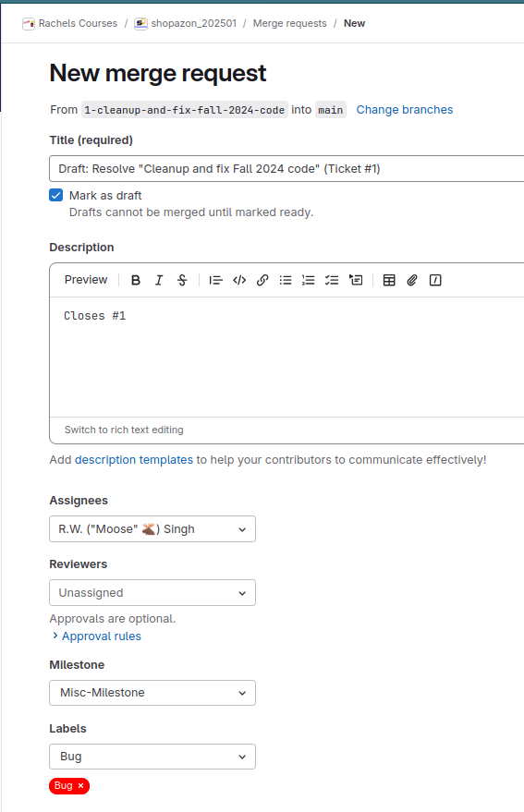Apply strikethrough formatting in description toolbar
This screenshot has width=524, height=812.
(182, 280)
